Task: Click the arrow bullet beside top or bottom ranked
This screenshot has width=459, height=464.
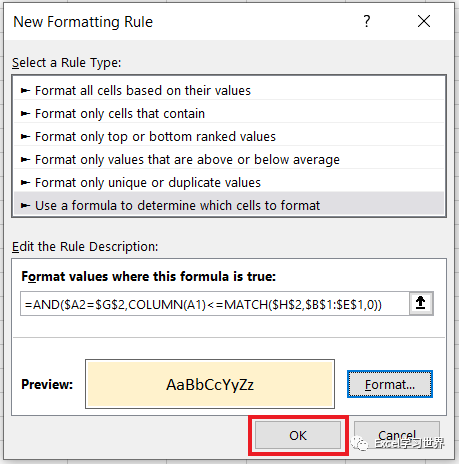Action: 25,137
